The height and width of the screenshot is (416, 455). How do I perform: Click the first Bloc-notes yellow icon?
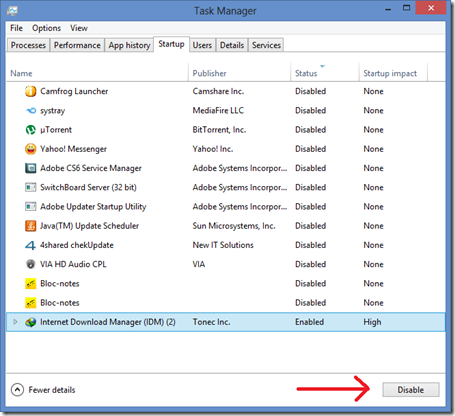point(31,284)
